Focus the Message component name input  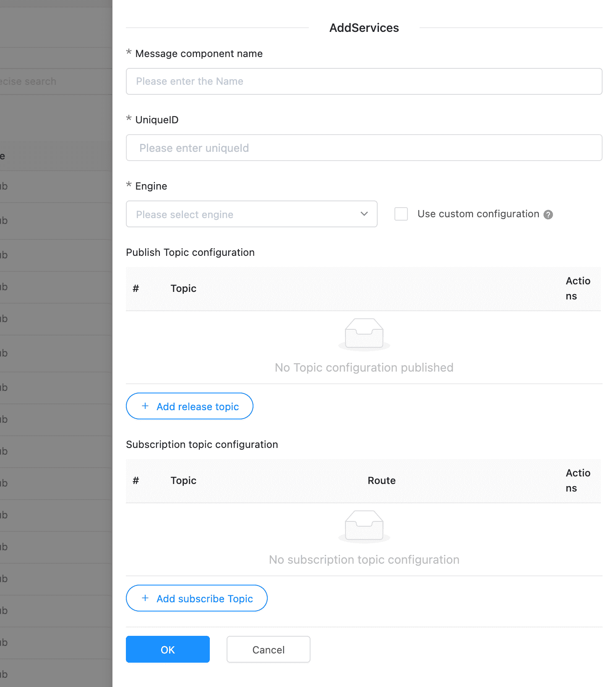364,81
